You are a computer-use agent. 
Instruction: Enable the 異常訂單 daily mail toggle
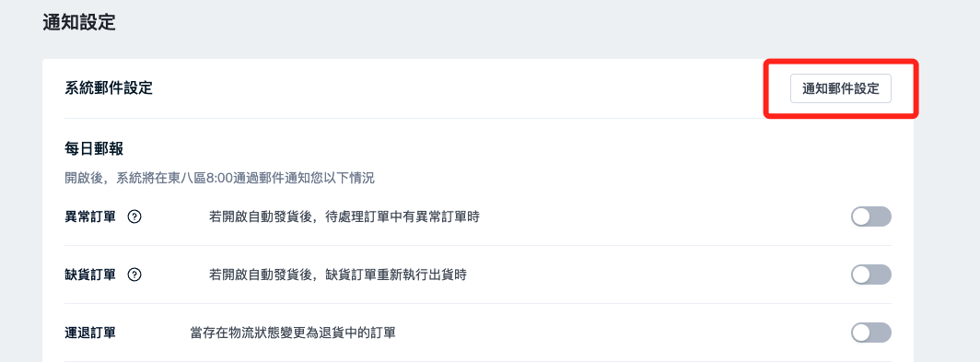870,217
